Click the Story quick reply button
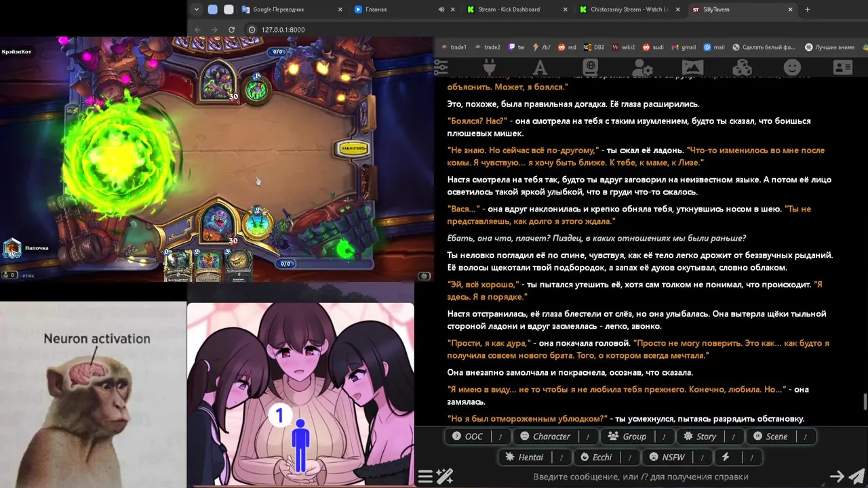This screenshot has width=868, height=488. coord(701,436)
